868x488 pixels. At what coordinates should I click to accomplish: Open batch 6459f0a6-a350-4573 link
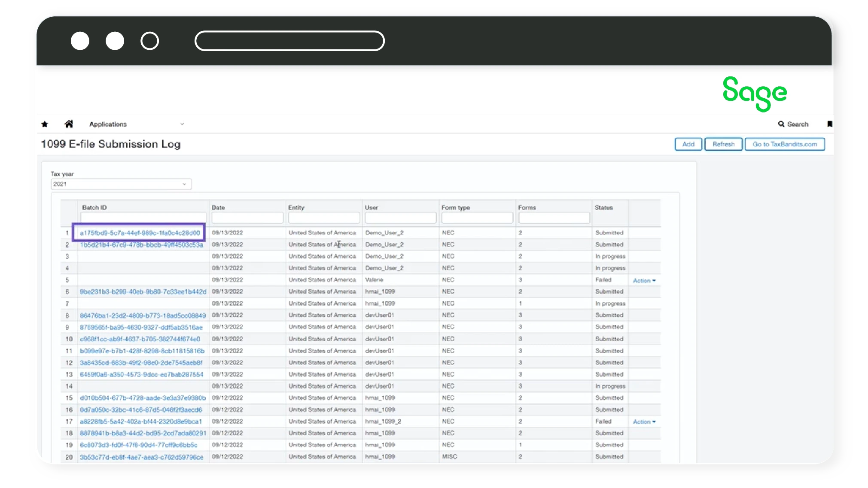point(142,374)
